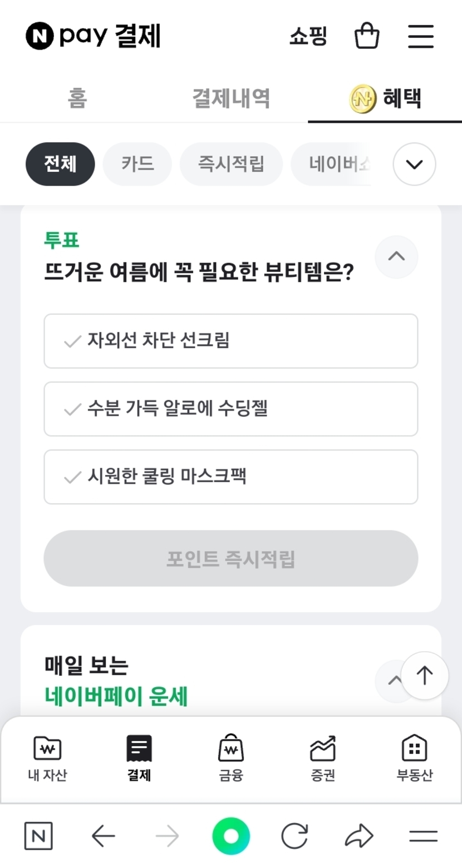
Task: Tap the N pay 결제 logo
Action: click(x=93, y=37)
